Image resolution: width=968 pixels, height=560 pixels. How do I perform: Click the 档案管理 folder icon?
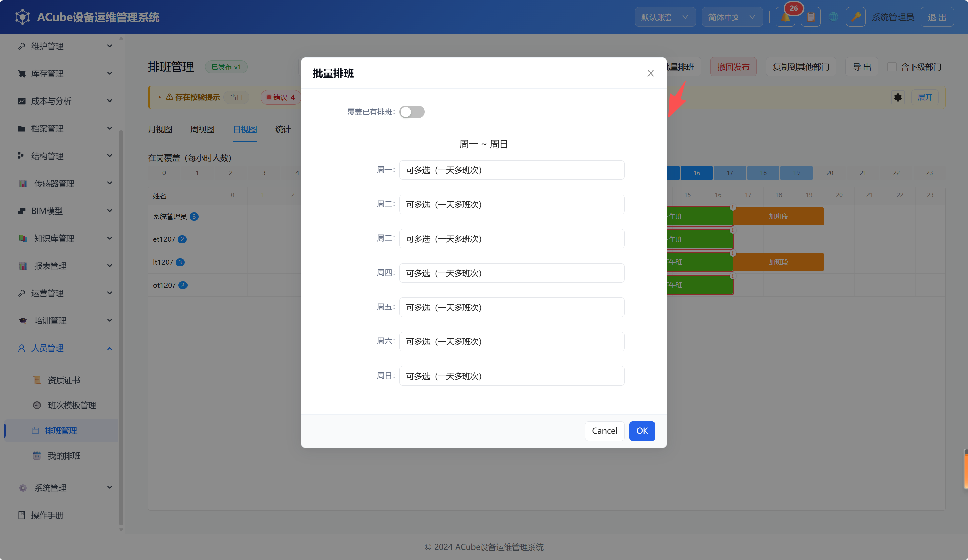pyautogui.click(x=22, y=128)
